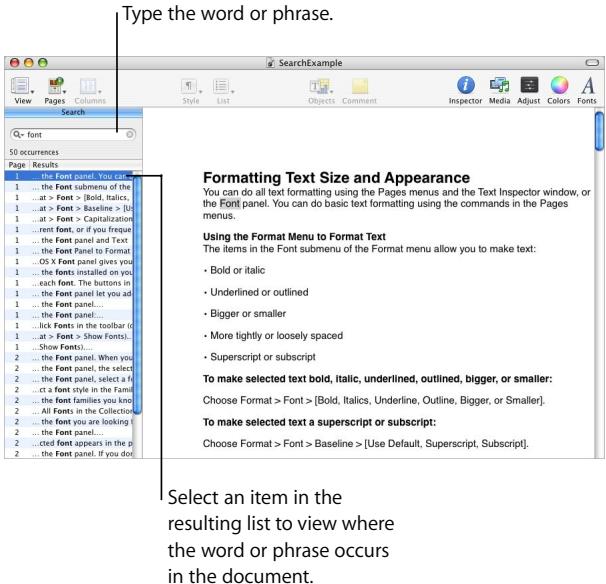Select result "the Font panel, select a f"
This screenshot has height=584, width=606.
point(69,379)
